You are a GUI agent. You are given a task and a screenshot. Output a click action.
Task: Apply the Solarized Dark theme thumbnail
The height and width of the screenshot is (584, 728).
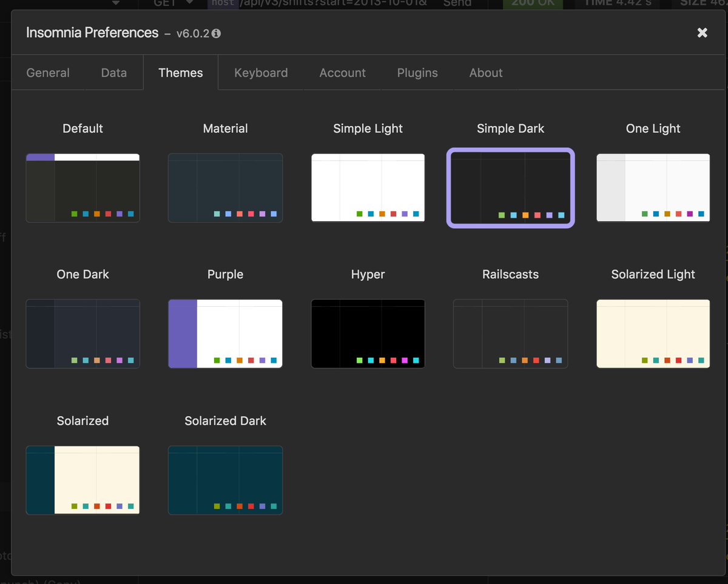click(226, 480)
